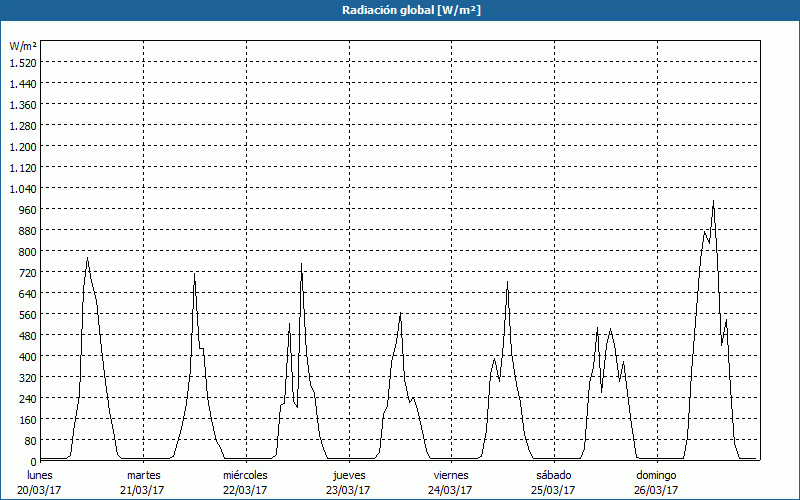Select the 1.280 axis value
The width and height of the screenshot is (800, 500).
[23, 126]
